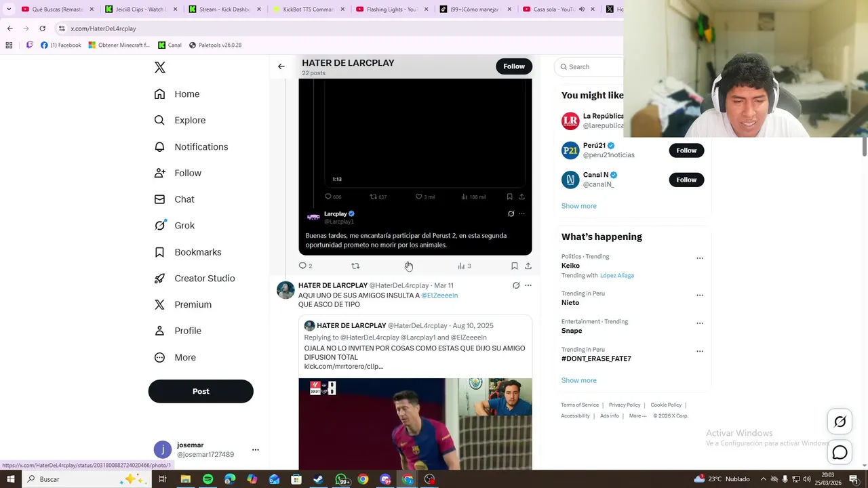Click Windows Start button

(10, 479)
